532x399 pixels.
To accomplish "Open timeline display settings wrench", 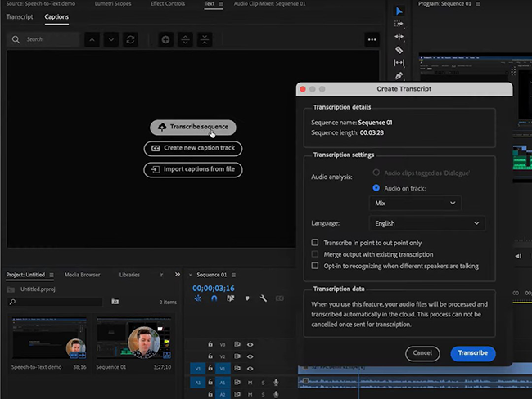I will click(x=264, y=298).
